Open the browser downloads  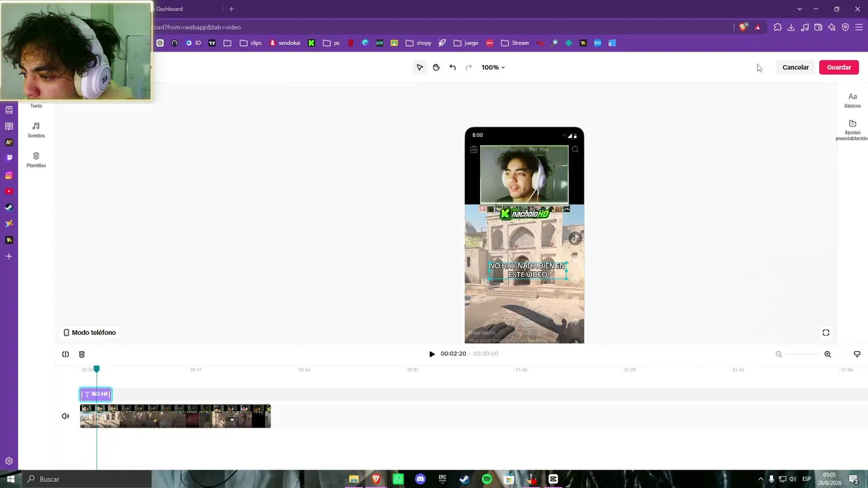pyautogui.click(x=791, y=27)
